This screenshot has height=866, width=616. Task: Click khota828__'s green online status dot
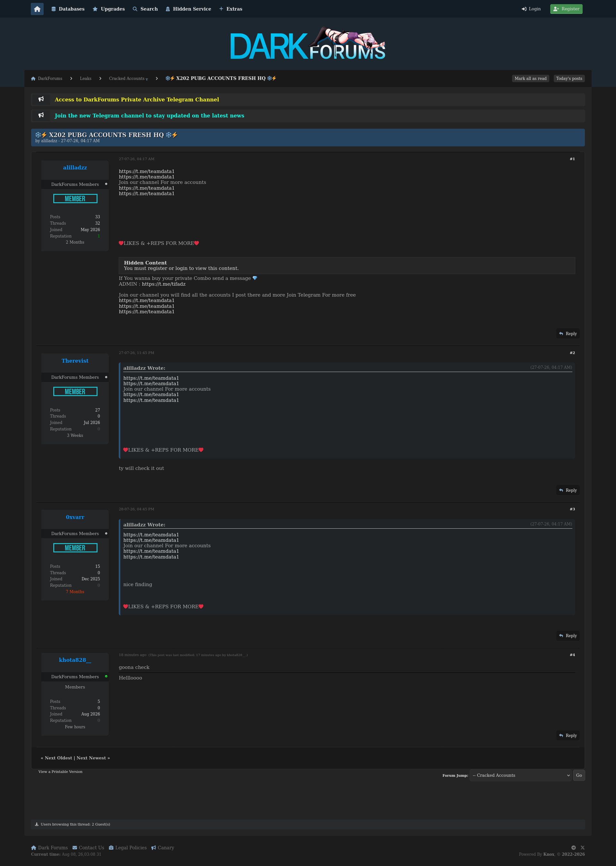tap(106, 677)
